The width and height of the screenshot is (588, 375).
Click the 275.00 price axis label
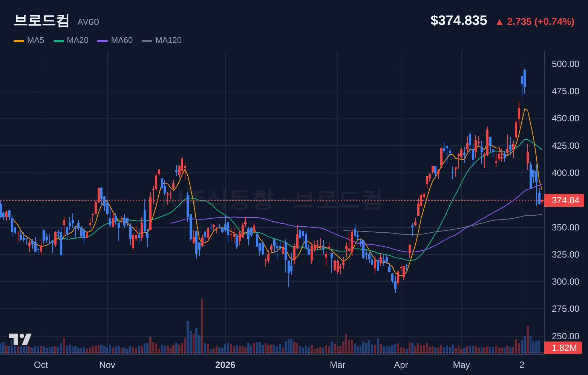tap(565, 309)
